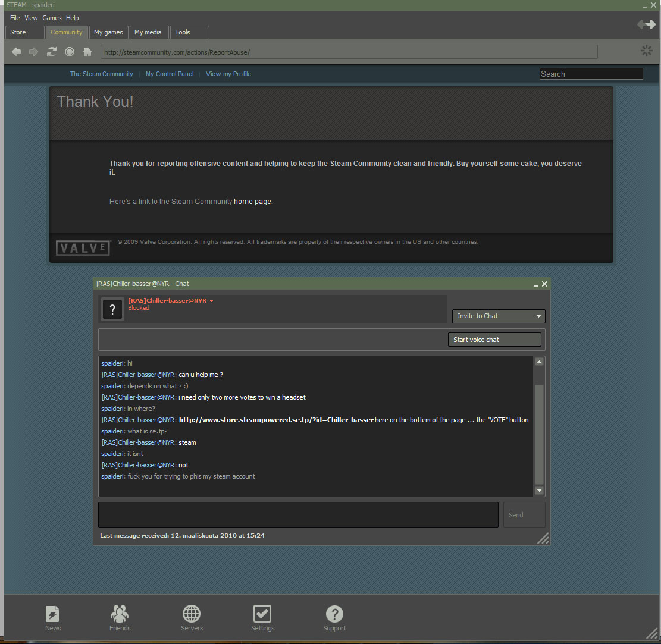Screen dimensions: 661x644
Task: Open Settings from bottom bar
Action: pos(262,617)
